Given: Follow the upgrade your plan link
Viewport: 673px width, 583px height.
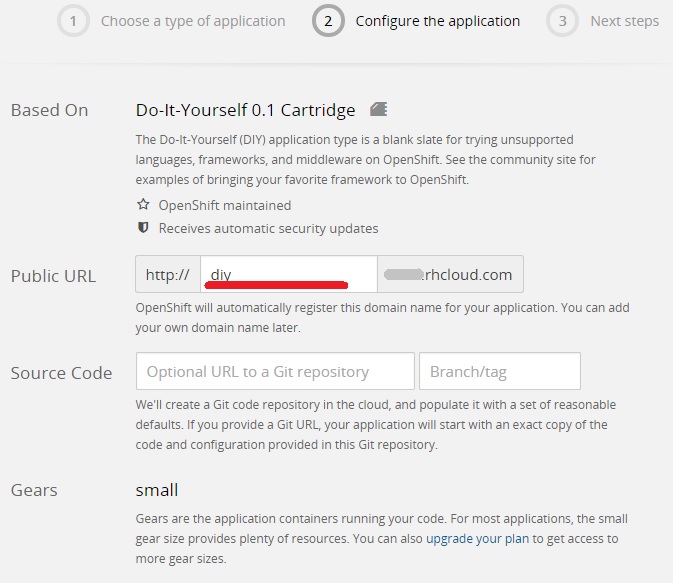Looking at the screenshot, I should (474, 538).
